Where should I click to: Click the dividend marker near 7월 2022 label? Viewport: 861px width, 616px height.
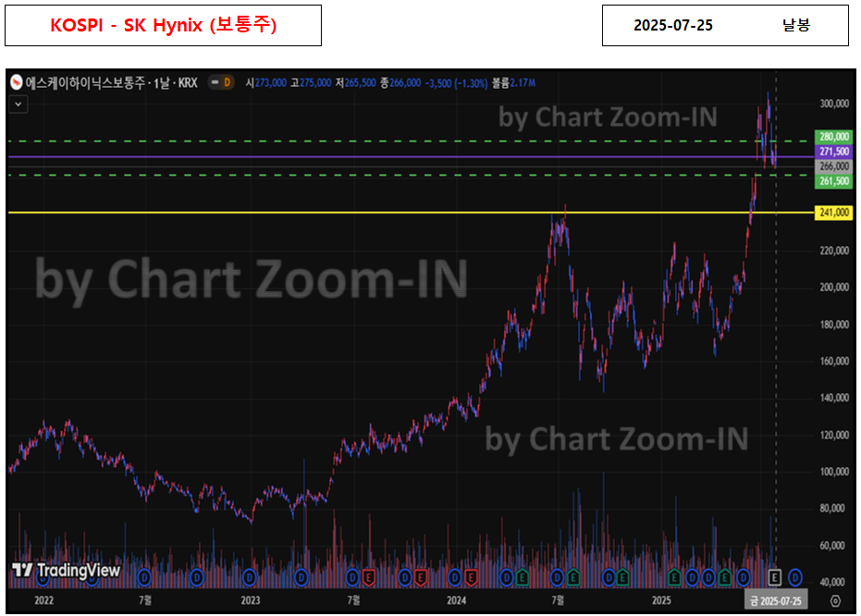click(144, 577)
